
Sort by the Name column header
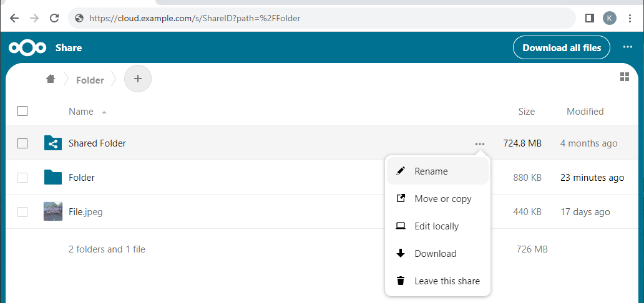(x=81, y=112)
